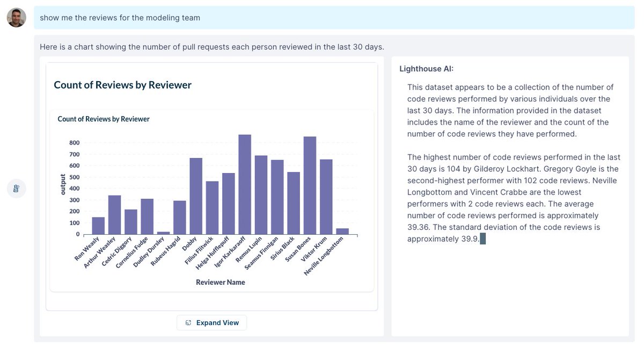
Task: Click the Filius Flitwick bar in chart
Action: (x=212, y=208)
